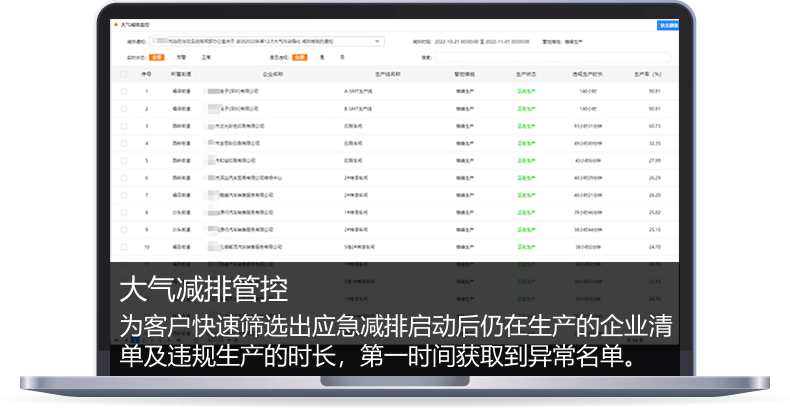Check the checkbox for row 1

pos(124,91)
